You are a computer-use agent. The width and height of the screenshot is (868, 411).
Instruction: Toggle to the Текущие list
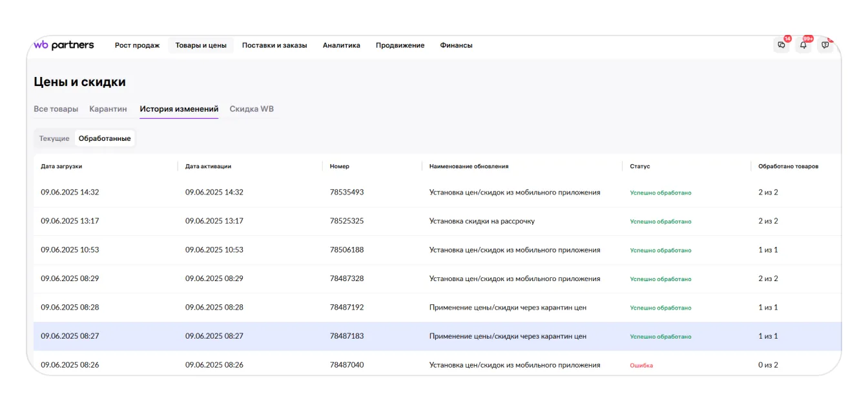54,138
